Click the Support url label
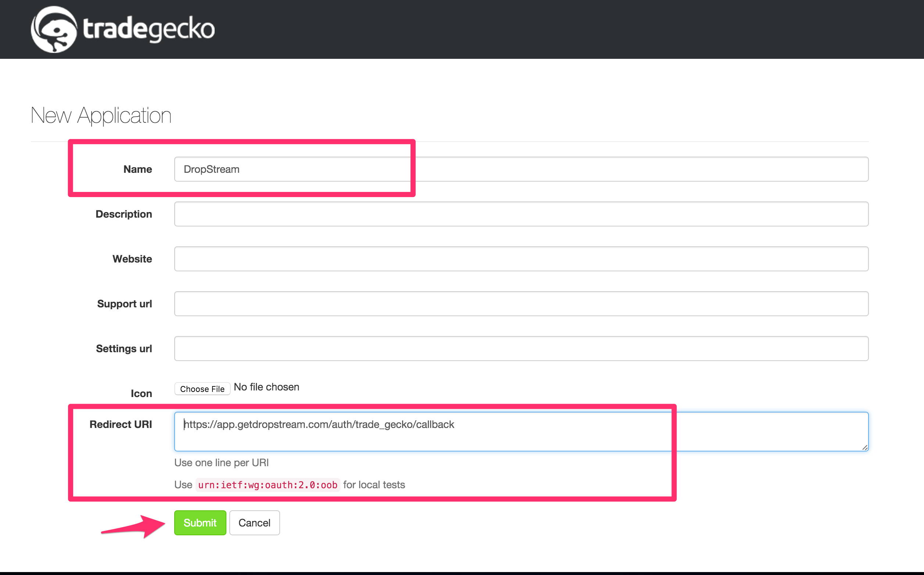This screenshot has height=575, width=924. click(125, 304)
